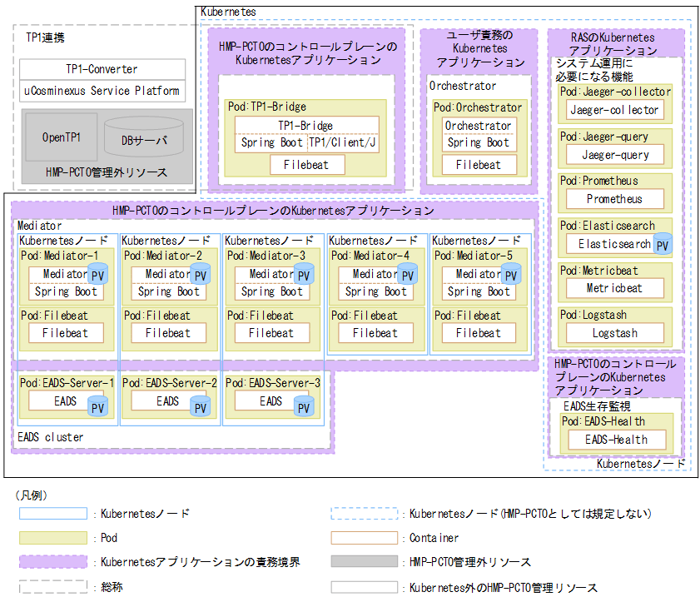Select the PV icon beside Mediator-3
The width and height of the screenshot is (700, 602).
(304, 274)
